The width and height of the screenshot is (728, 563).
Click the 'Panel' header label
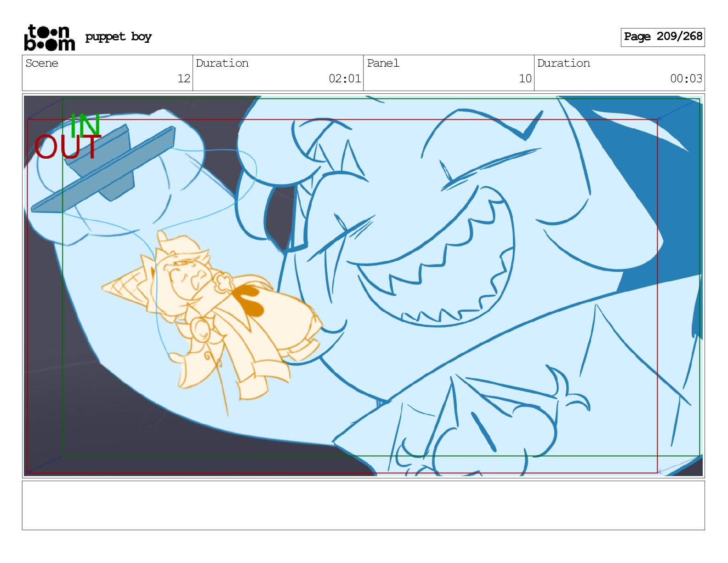pos(383,63)
